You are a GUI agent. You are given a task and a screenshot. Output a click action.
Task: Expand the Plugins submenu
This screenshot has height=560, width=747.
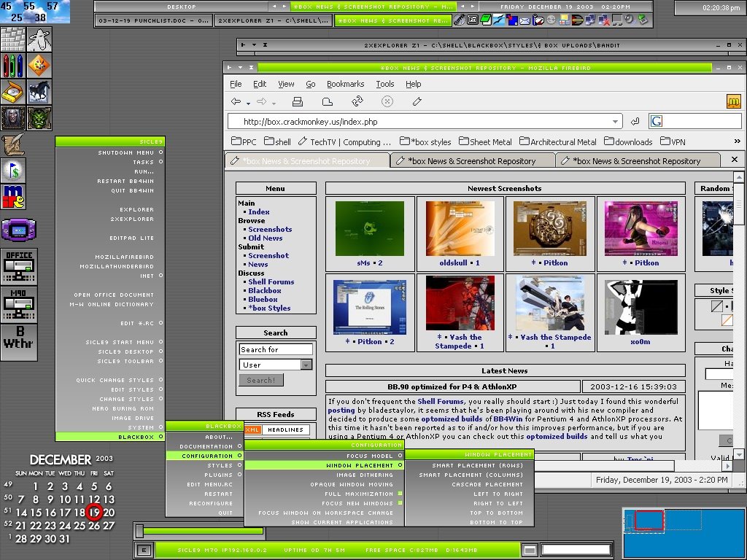[204, 475]
